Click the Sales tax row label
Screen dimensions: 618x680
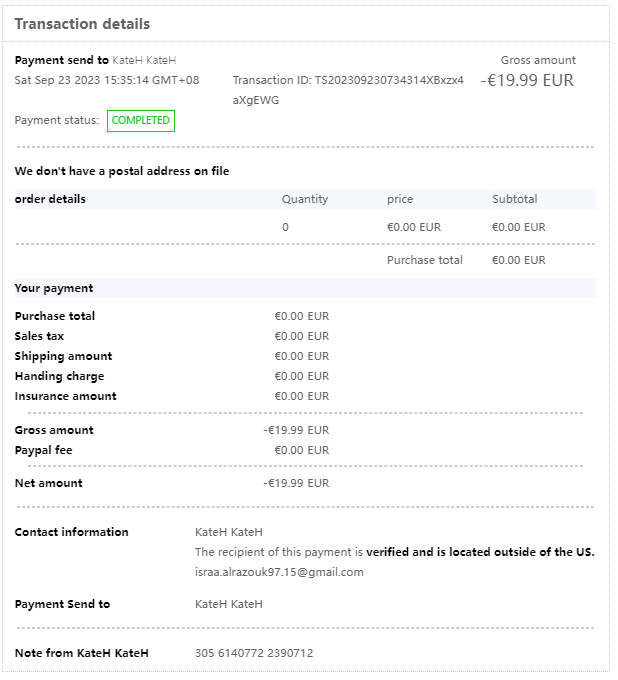coord(39,336)
